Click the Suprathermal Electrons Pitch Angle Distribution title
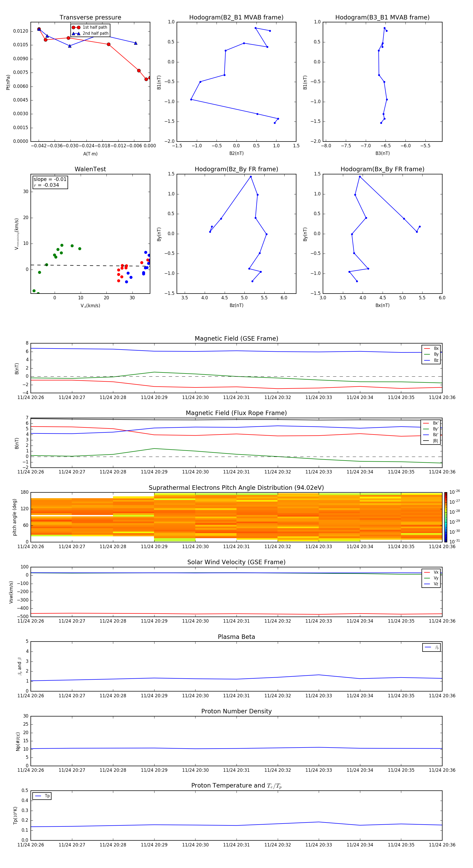Screen dimensions: 473x868 tap(236, 488)
